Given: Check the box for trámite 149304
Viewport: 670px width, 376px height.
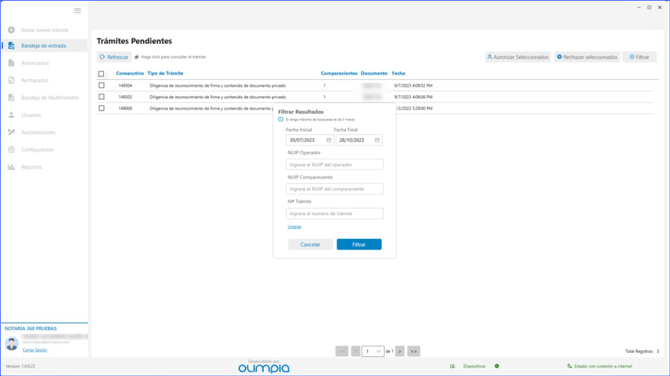Looking at the screenshot, I should tap(101, 85).
